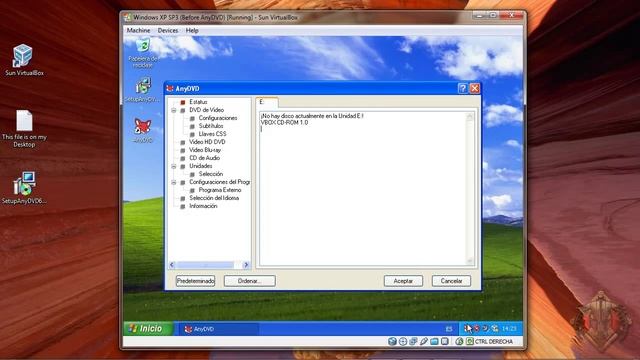Click the tree panel horizontal scrollbar thumb
The image size is (640, 360).
(205, 265)
